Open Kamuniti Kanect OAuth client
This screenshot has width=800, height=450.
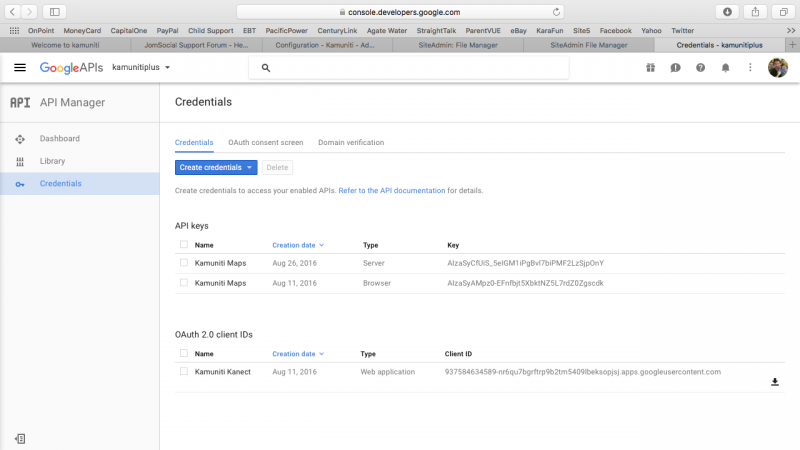click(222, 372)
